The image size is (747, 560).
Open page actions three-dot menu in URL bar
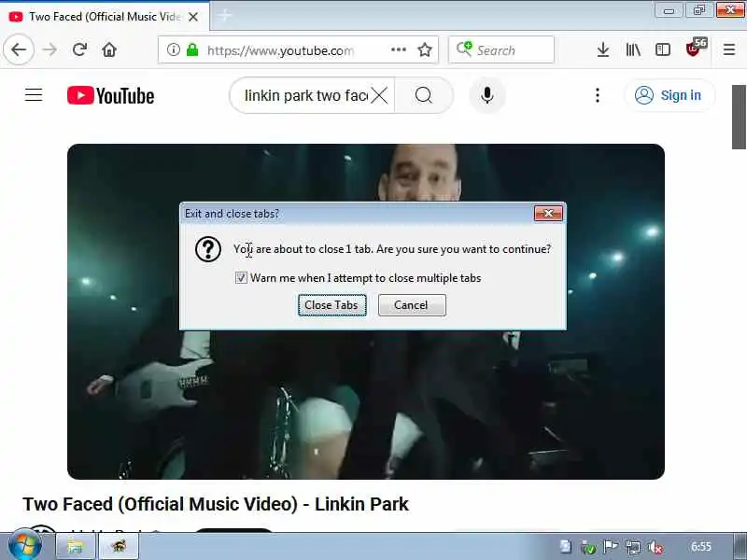tap(399, 49)
